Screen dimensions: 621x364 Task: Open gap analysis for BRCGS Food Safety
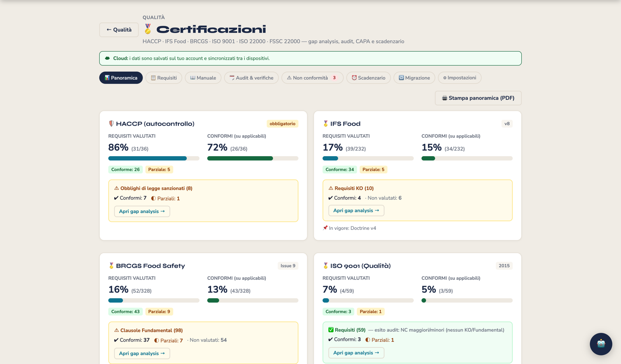tap(142, 354)
